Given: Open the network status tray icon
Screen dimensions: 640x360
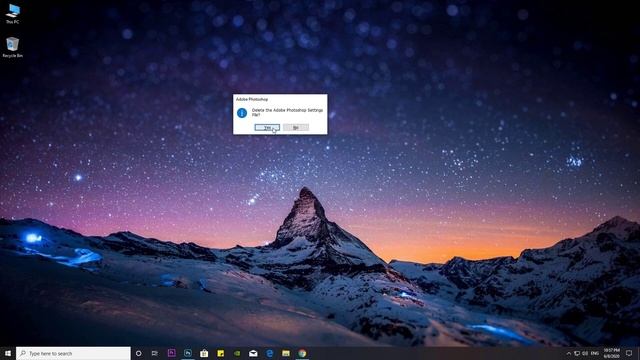Looking at the screenshot, I should coord(577,353).
